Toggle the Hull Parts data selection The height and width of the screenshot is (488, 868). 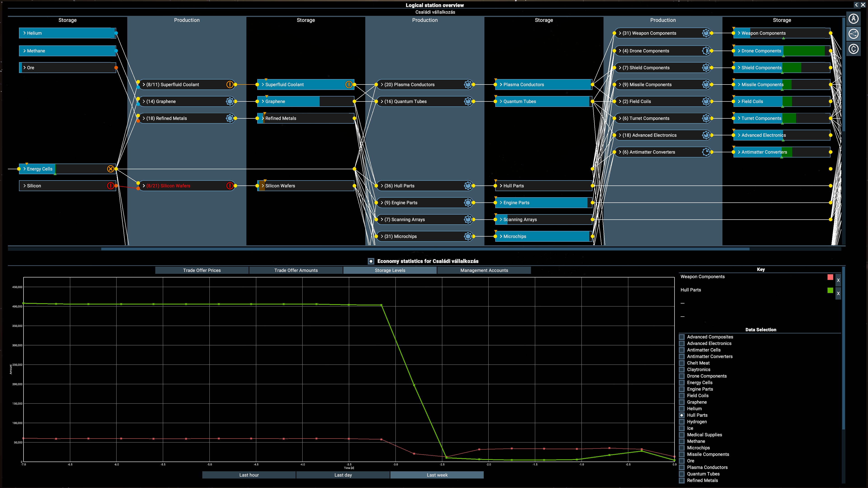click(x=682, y=415)
